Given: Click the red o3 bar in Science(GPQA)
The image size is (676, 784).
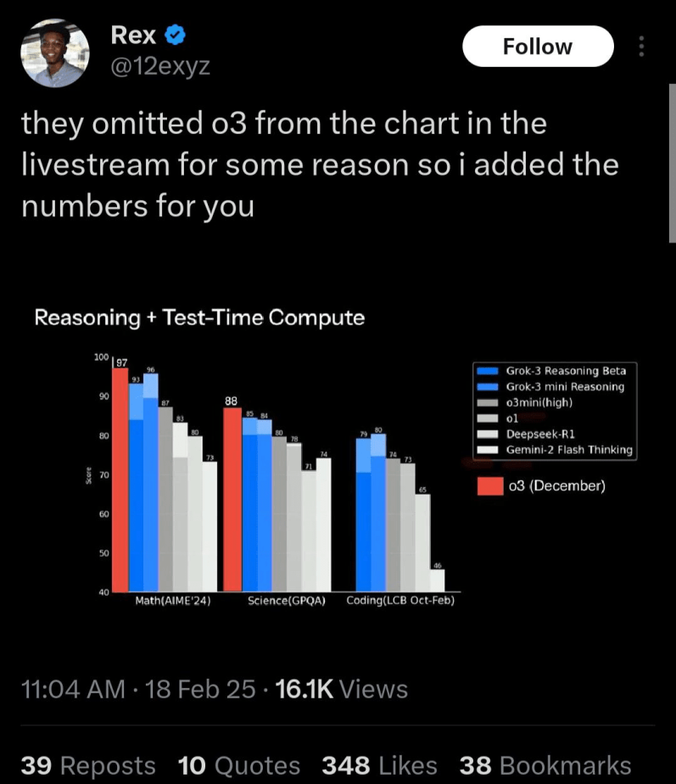Looking at the screenshot, I should (232, 499).
